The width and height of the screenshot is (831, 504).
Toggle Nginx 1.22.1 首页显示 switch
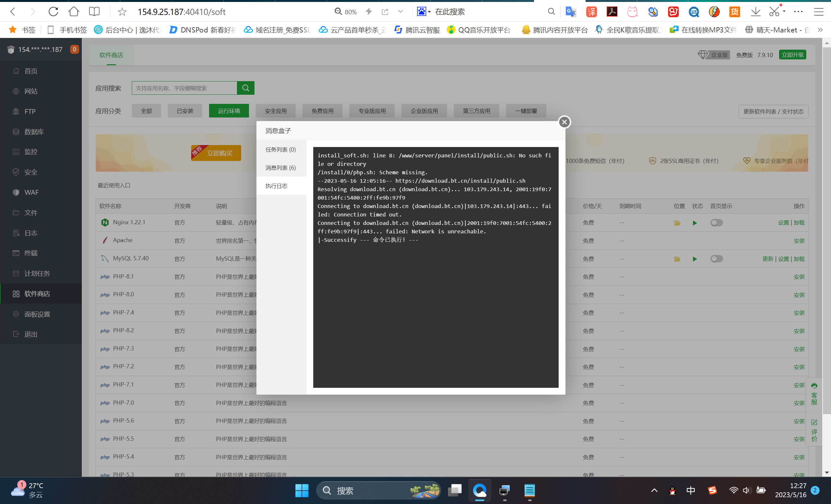point(716,223)
